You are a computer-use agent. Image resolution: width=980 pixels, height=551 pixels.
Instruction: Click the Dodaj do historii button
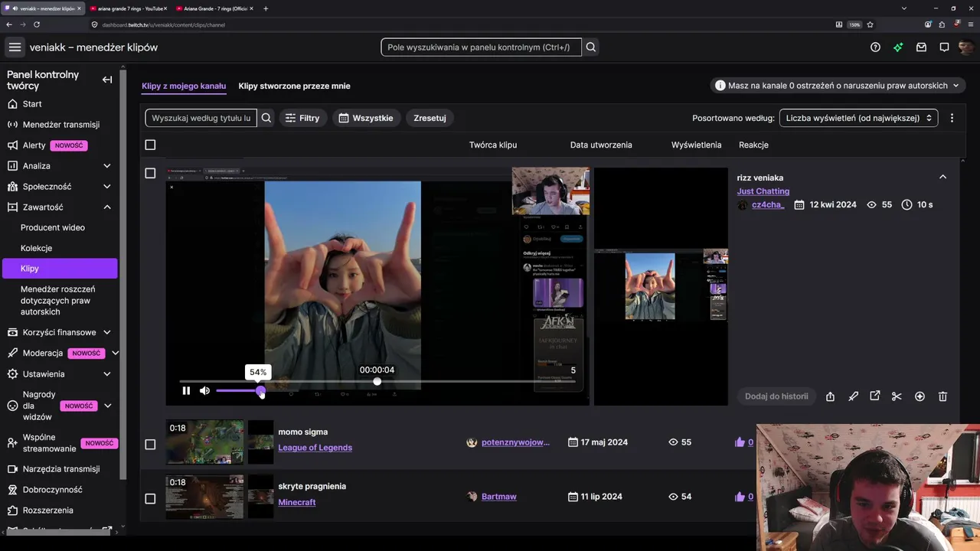pyautogui.click(x=776, y=396)
